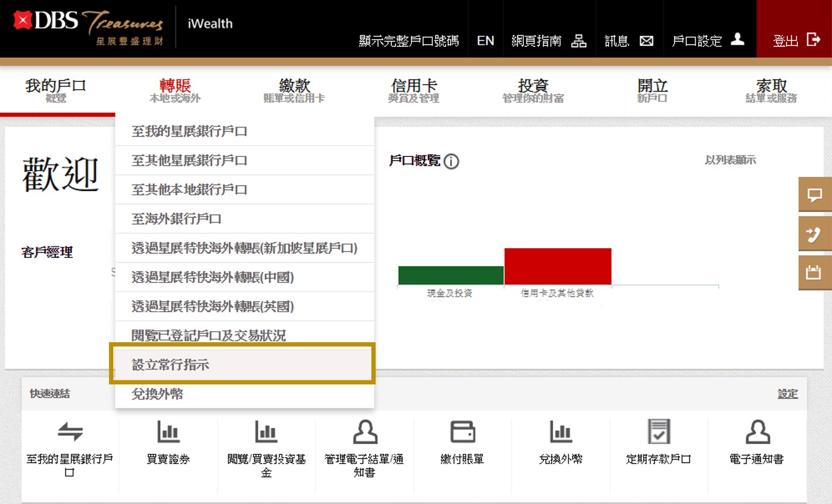Viewport: 832px width, 504px height.
Task: Click the 以列表顯示 list view link
Action: [x=730, y=160]
